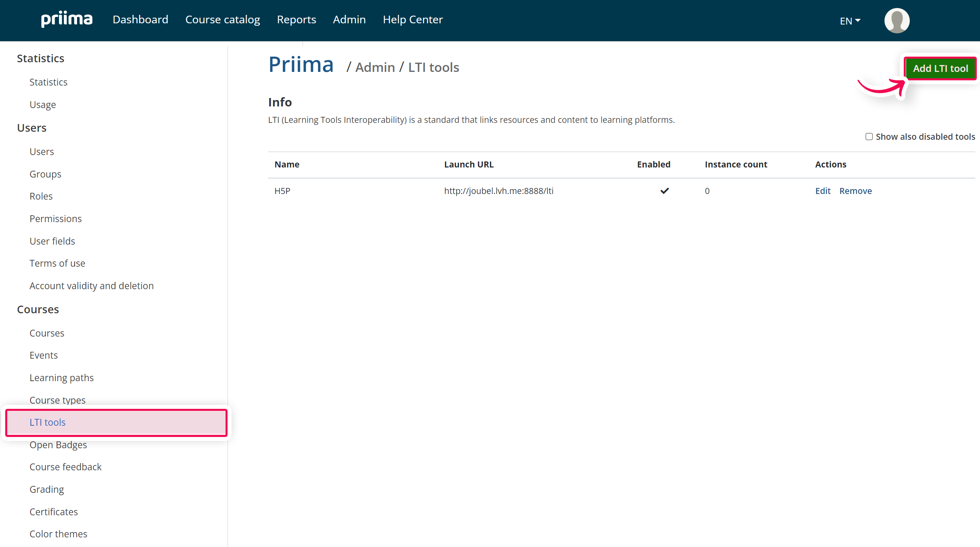
Task: Click the instance count value 0
Action: point(707,191)
